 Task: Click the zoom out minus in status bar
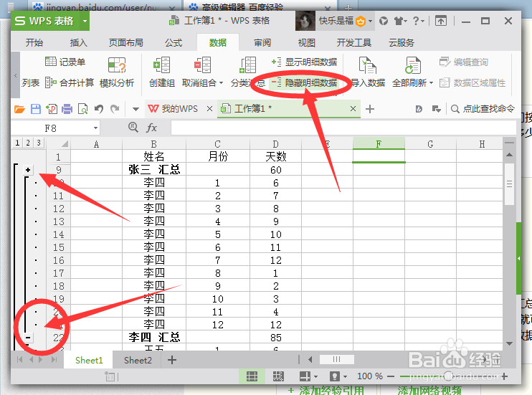click(391, 376)
